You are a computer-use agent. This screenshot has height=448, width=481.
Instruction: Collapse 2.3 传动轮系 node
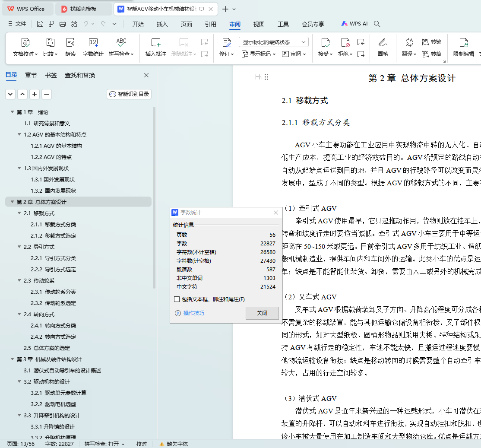click(19, 280)
